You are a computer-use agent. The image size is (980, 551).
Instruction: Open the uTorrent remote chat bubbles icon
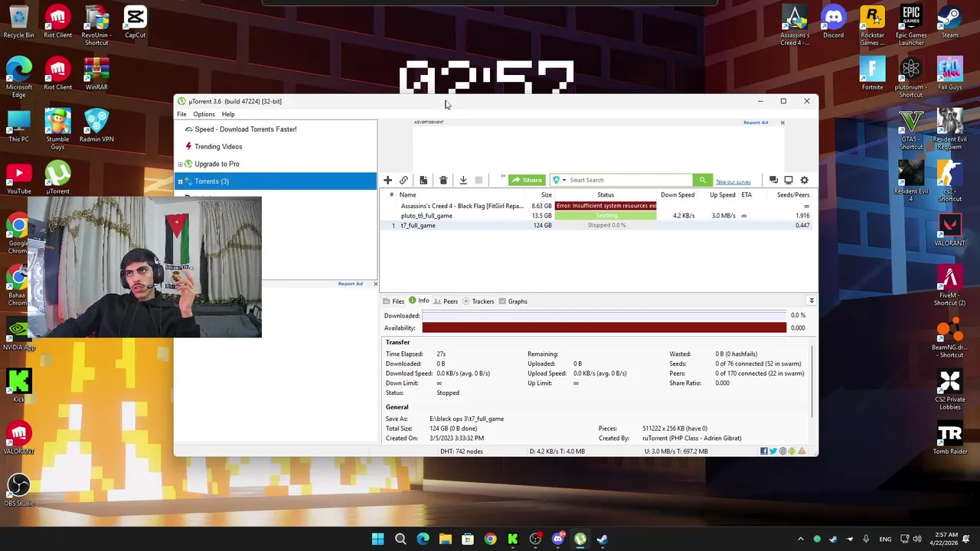773,180
